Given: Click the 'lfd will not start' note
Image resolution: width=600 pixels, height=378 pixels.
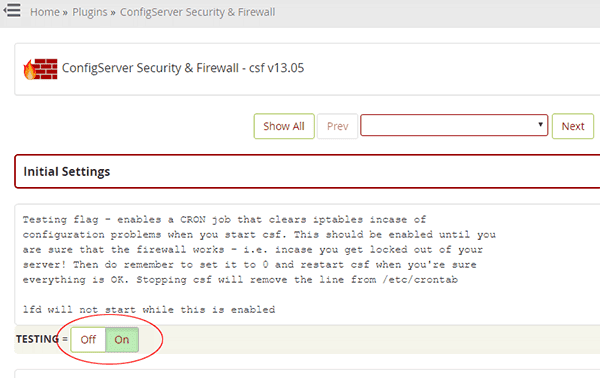Looking at the screenshot, I should [148, 310].
